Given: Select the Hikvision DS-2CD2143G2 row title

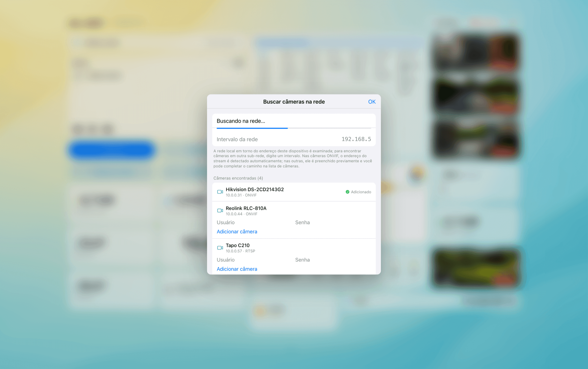Looking at the screenshot, I should pyautogui.click(x=255, y=189).
